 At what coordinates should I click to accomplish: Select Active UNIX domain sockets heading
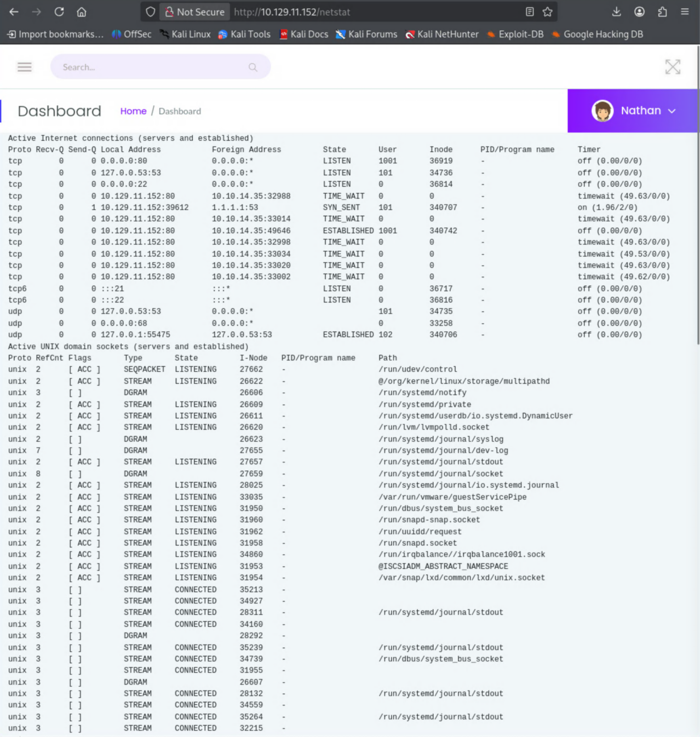click(128, 347)
